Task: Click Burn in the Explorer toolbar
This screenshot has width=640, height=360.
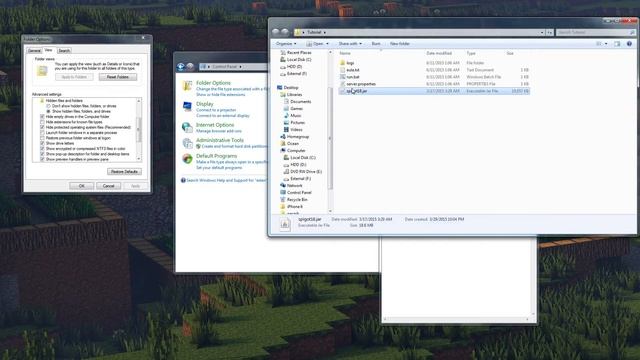Action: (x=376, y=44)
